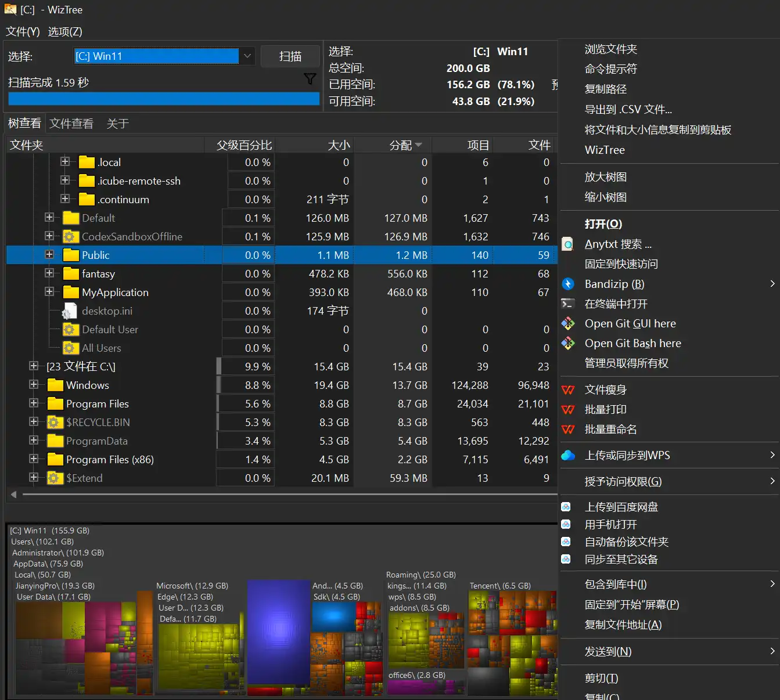Choose 导出到 .CSV 文件... menu entry
This screenshot has width=780, height=700.
[x=628, y=109]
